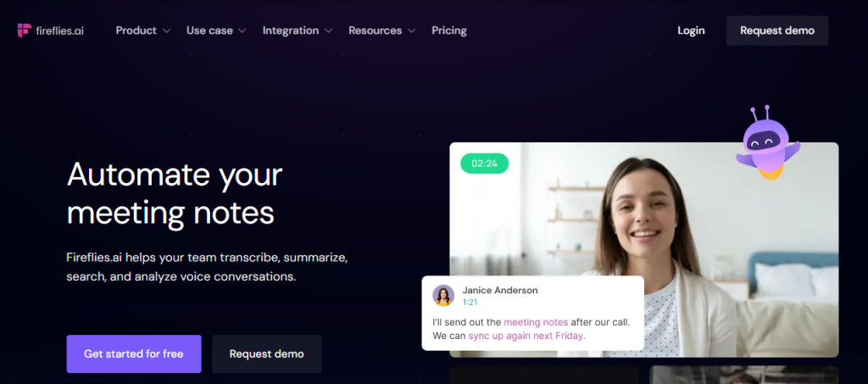The image size is (868, 384).
Task: Click the green 02:24 timer badge
Action: pos(484,163)
